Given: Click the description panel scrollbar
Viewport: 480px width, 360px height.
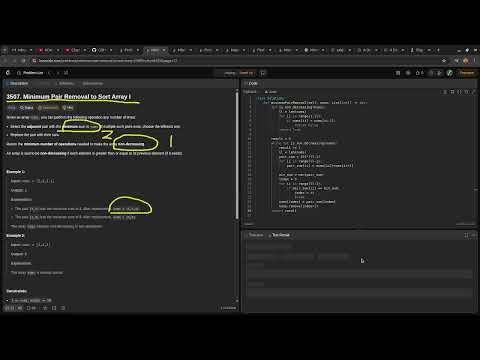Looking at the screenshot, I should pos(237,155).
